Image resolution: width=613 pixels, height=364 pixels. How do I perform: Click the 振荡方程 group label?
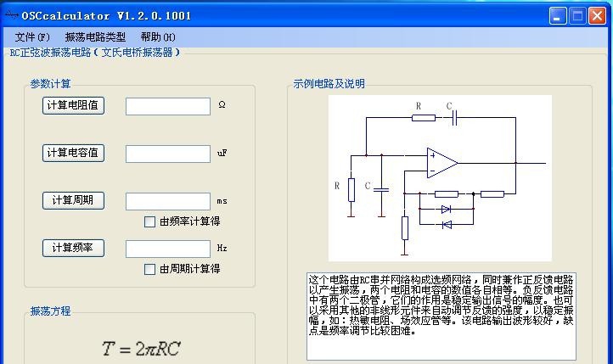tap(50, 311)
